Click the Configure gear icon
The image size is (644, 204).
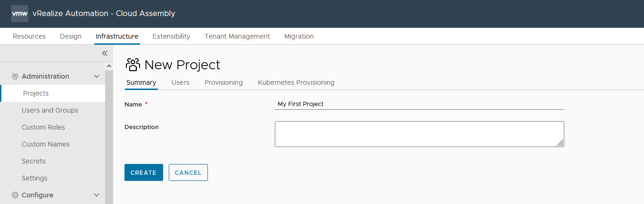(x=15, y=195)
